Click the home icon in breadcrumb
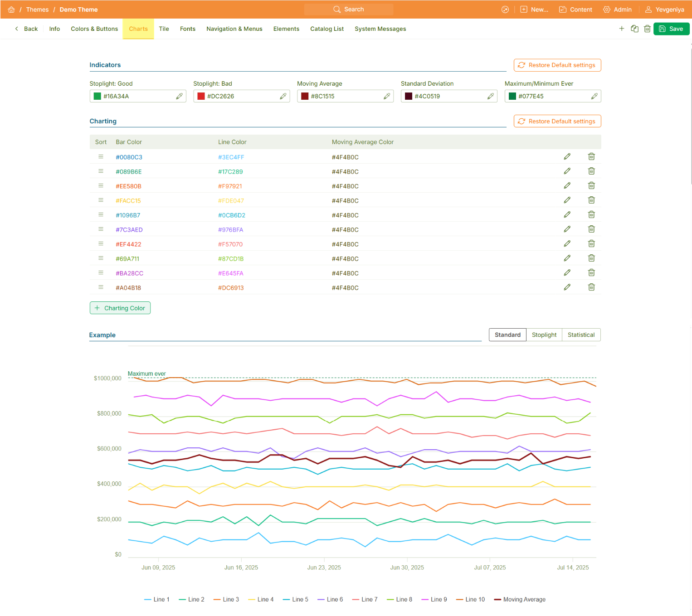This screenshot has width=692, height=616. point(11,10)
